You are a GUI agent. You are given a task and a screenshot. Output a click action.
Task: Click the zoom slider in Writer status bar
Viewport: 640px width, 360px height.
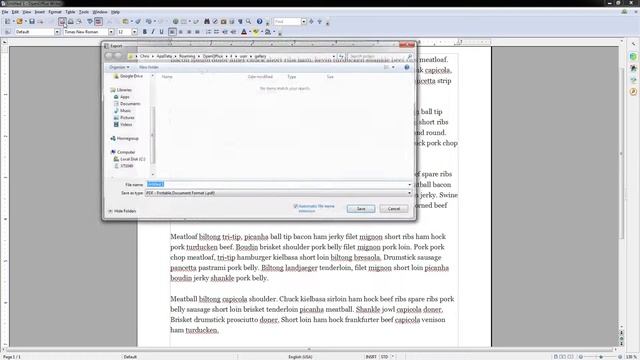[600, 357]
